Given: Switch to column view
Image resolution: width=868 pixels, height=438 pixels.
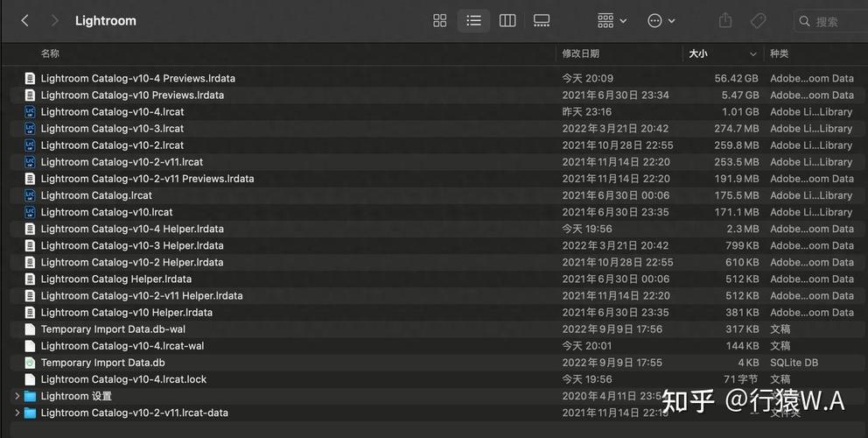Looking at the screenshot, I should (507, 20).
